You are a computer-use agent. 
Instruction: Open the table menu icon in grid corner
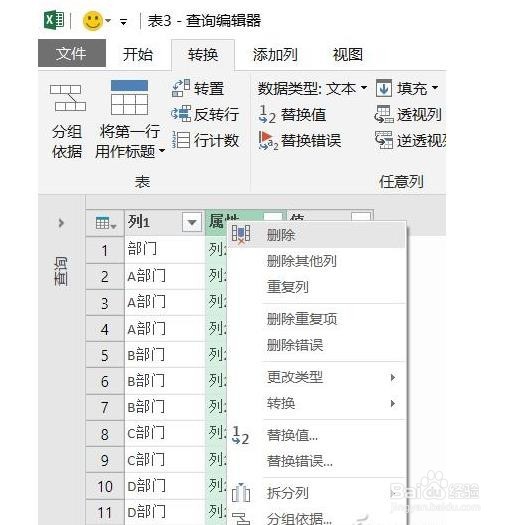(x=105, y=223)
